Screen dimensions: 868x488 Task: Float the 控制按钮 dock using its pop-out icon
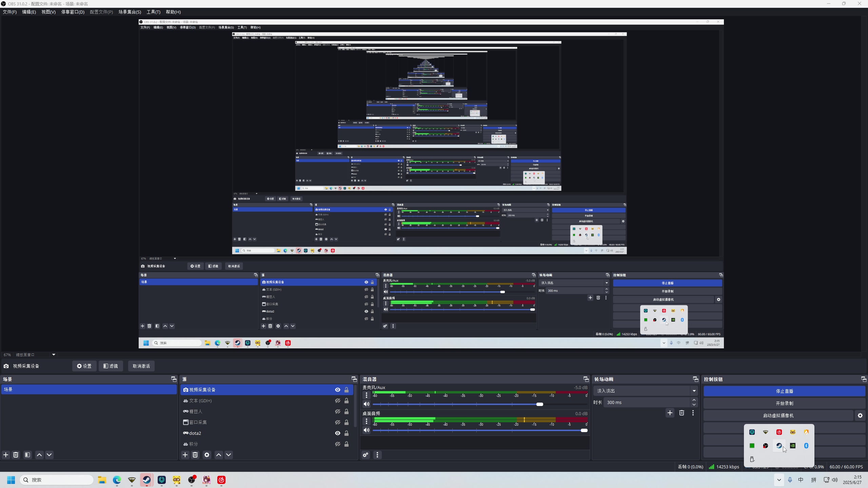click(863, 379)
